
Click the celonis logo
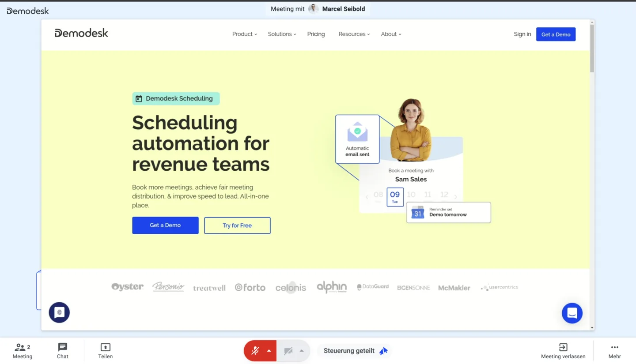coord(291,288)
